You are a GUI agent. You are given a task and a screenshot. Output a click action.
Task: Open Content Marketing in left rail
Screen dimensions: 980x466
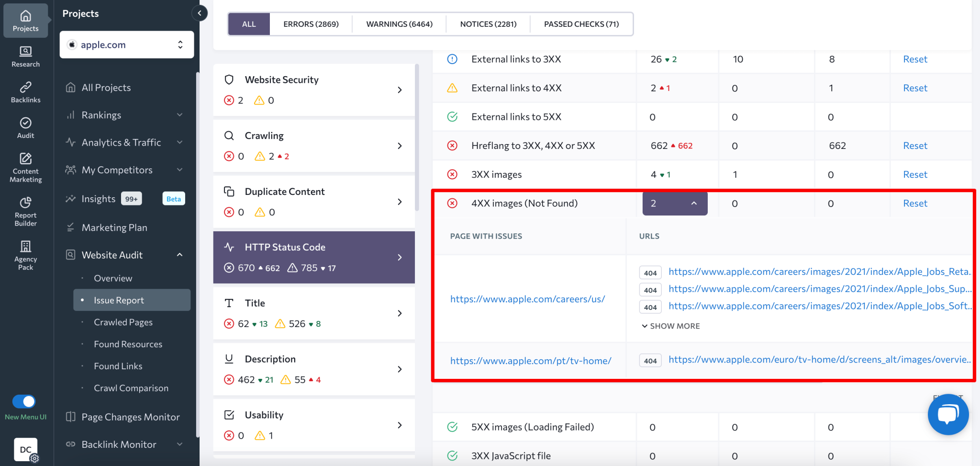point(25,168)
